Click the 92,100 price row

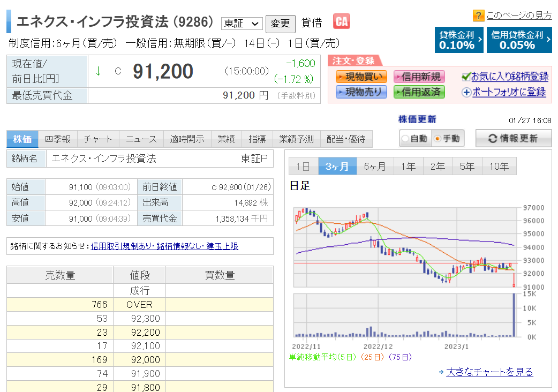point(140,346)
